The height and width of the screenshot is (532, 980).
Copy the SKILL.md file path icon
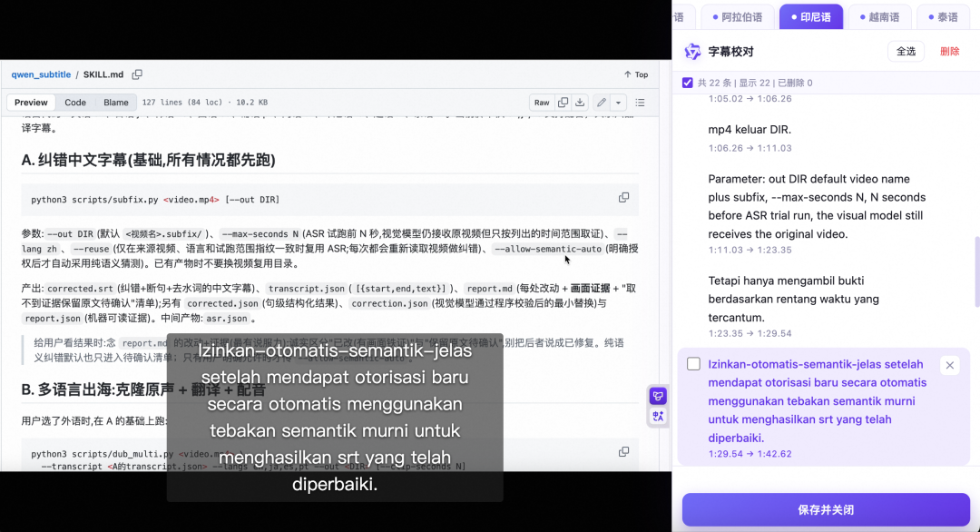click(137, 74)
